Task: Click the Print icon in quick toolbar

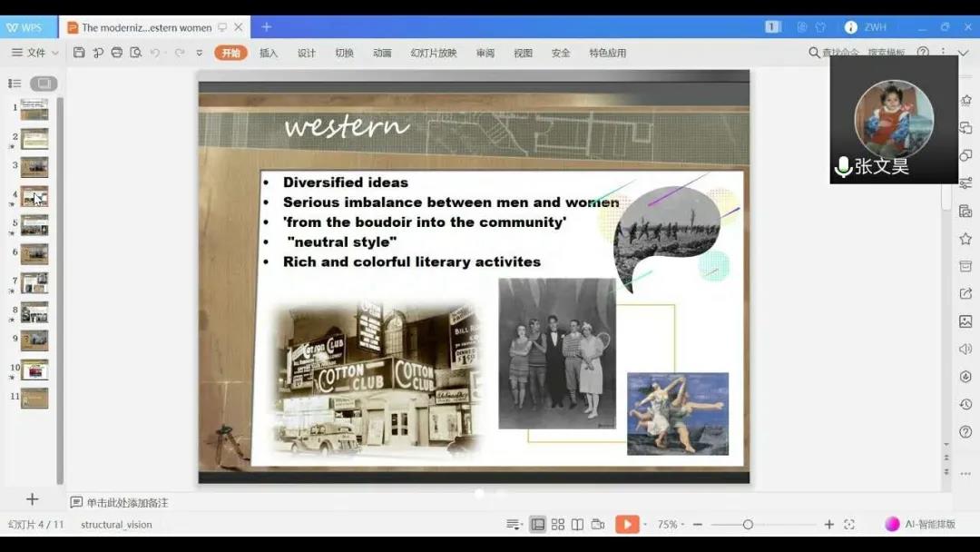Action: (116, 53)
